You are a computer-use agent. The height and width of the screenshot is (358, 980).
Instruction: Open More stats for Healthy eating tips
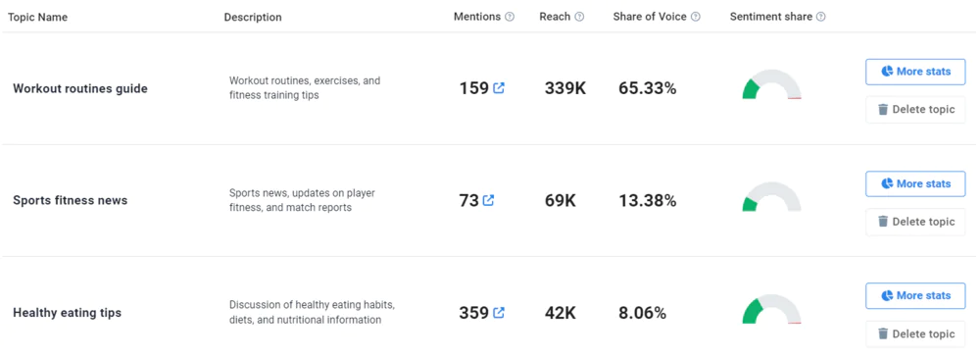tap(915, 295)
